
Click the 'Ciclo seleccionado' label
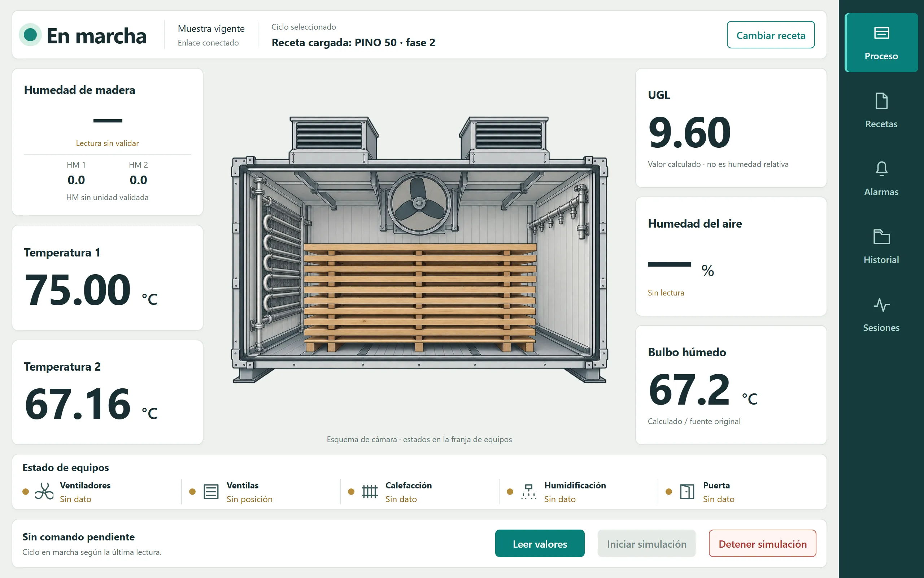pos(304,27)
